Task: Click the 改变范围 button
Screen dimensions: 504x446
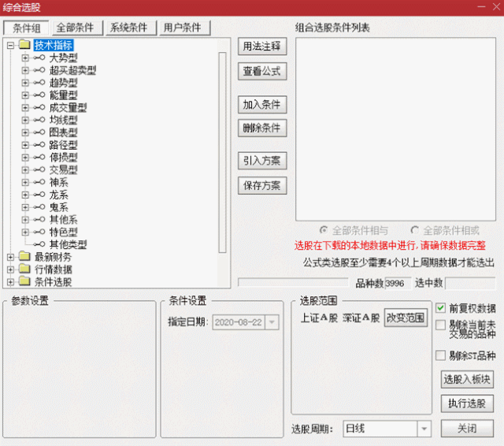Action: pos(406,318)
